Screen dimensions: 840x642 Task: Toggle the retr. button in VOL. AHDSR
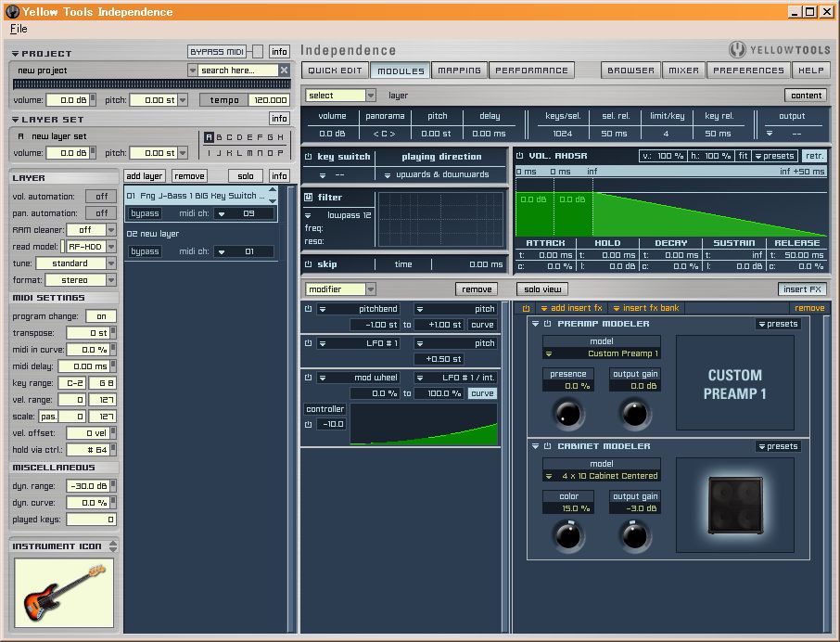coord(814,156)
